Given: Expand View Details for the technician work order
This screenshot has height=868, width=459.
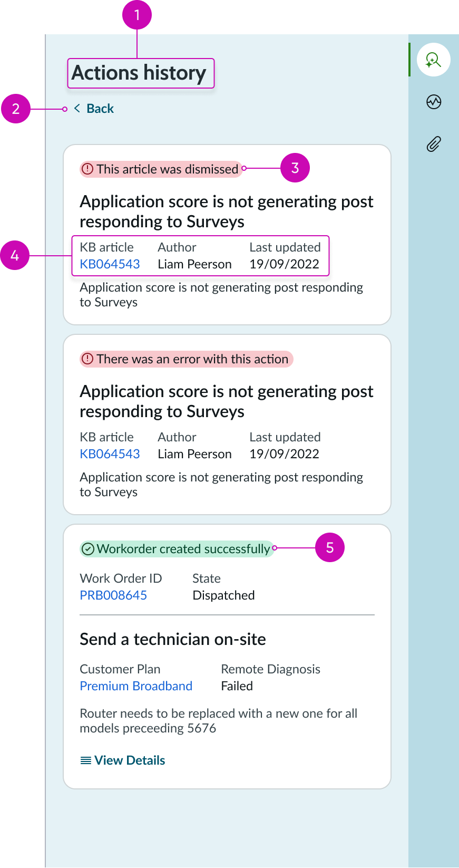Looking at the screenshot, I should tap(129, 759).
